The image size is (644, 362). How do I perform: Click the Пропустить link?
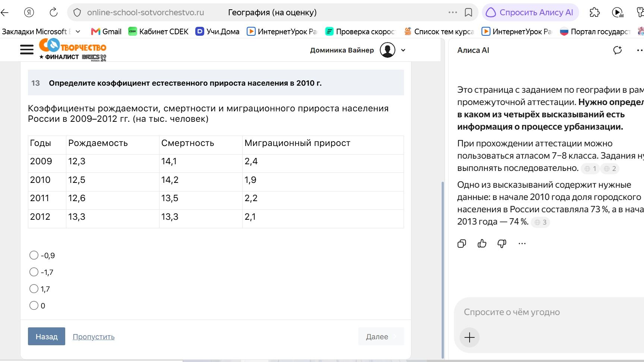coord(94,337)
